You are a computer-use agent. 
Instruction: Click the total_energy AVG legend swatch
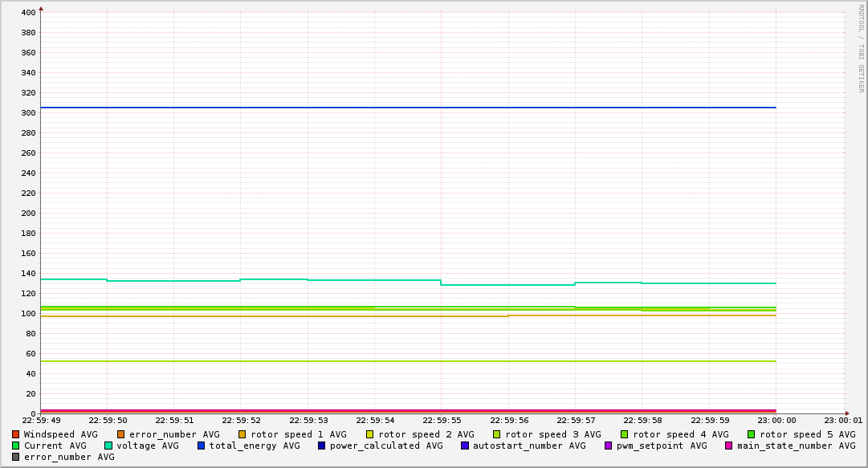(202, 446)
